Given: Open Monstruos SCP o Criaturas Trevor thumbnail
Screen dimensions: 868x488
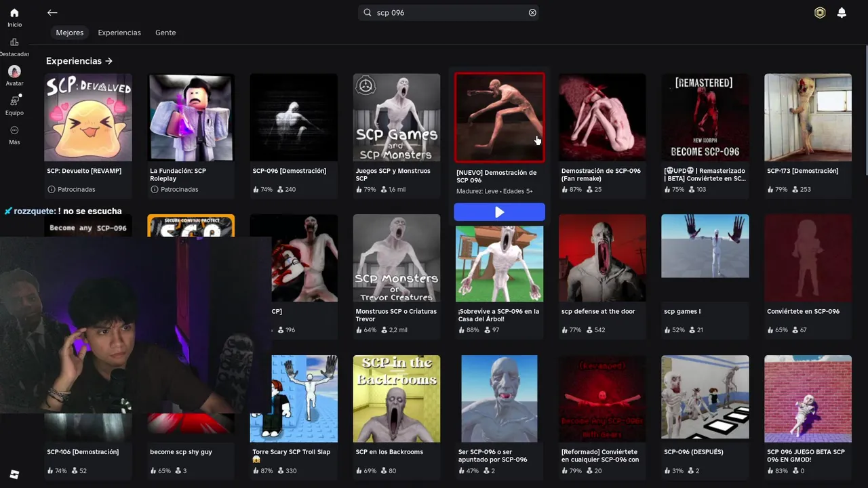Looking at the screenshot, I should coord(397,258).
